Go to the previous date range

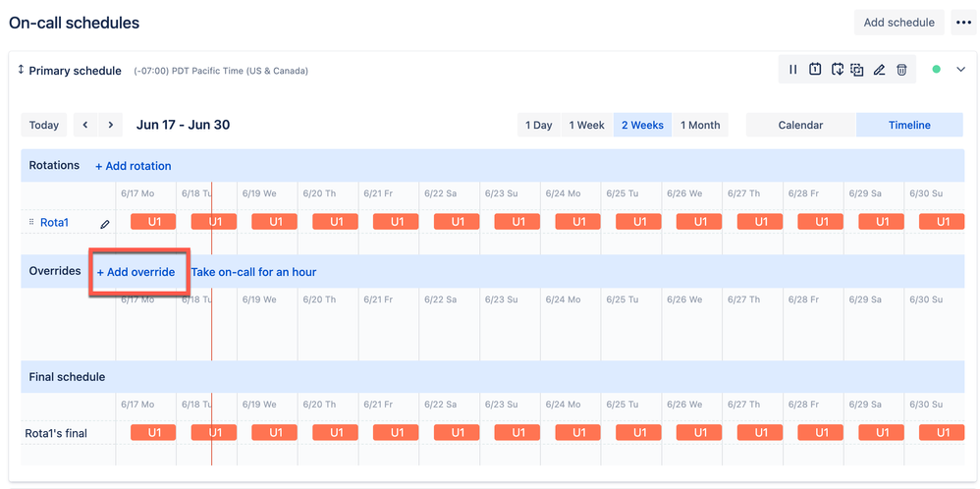(x=85, y=125)
